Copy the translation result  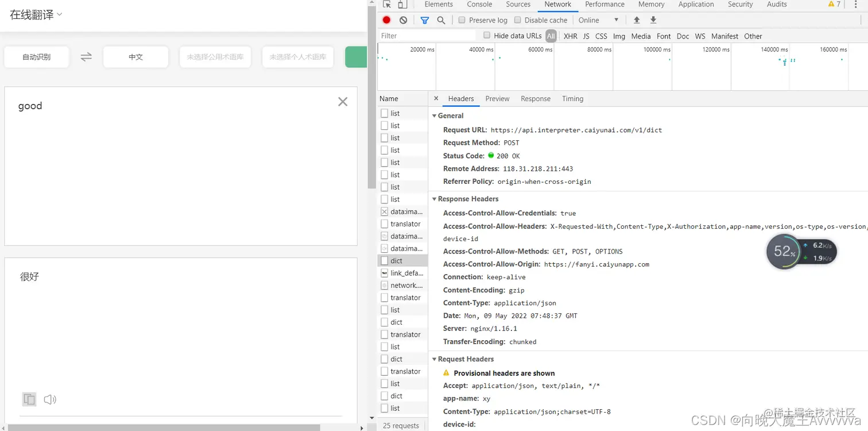[29, 399]
